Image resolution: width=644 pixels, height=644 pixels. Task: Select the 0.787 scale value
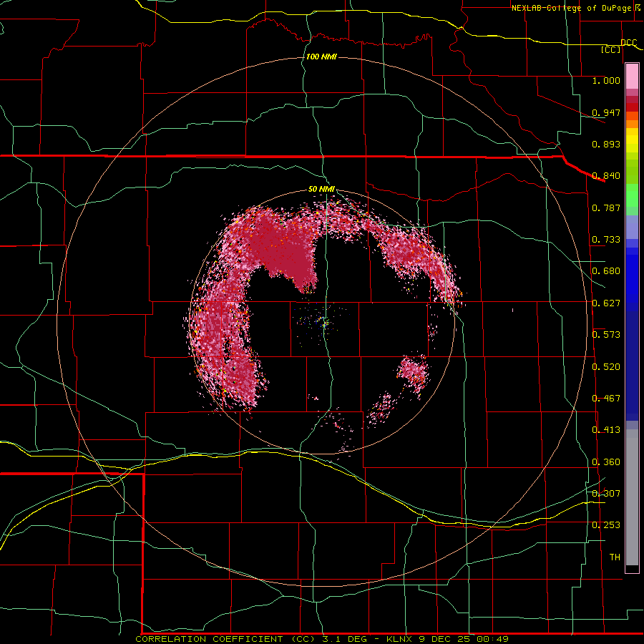tap(606, 208)
